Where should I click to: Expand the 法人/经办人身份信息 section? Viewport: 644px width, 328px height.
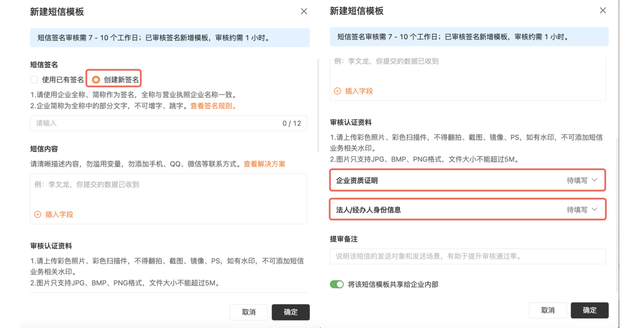coord(468,209)
